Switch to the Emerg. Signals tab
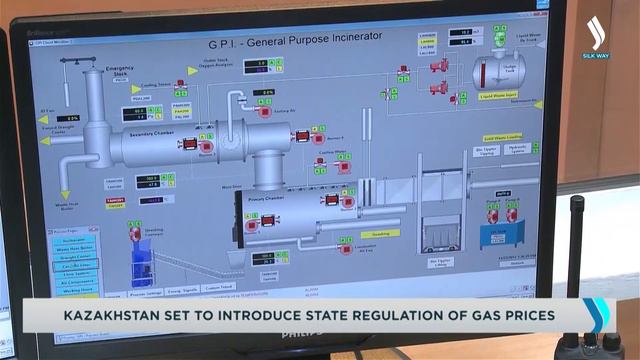Screen dimensions: 640x360 point(182,291)
